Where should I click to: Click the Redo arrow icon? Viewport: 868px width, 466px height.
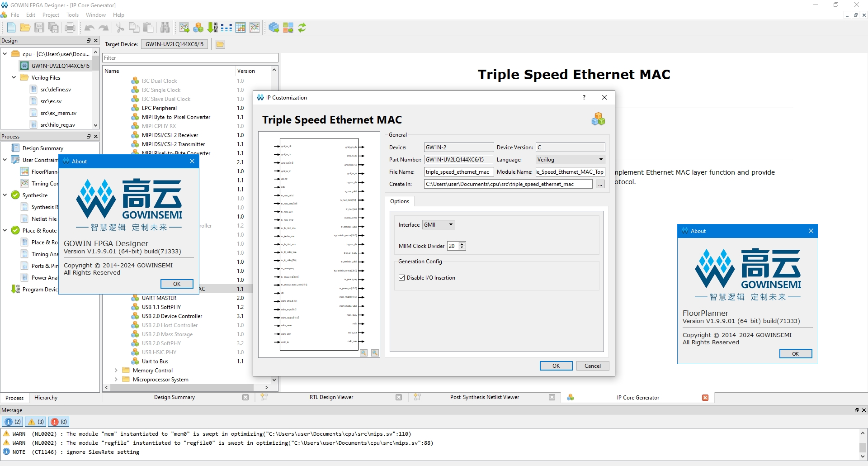(104, 28)
